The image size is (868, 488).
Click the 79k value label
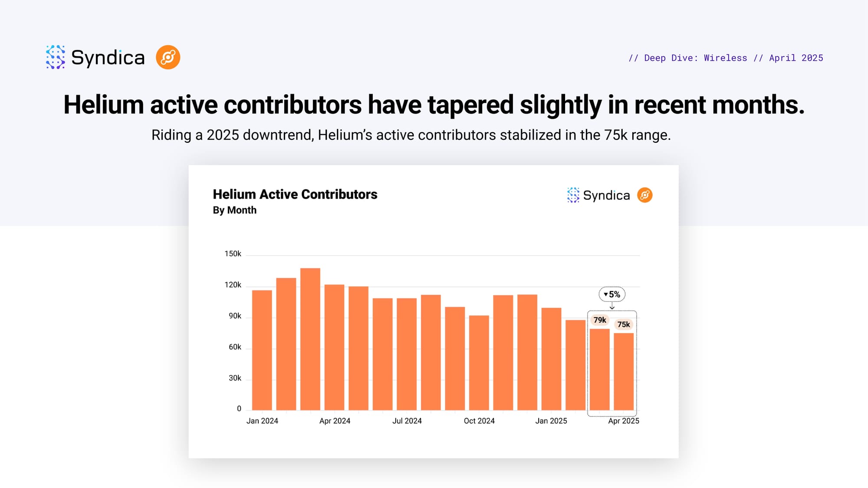(x=599, y=320)
